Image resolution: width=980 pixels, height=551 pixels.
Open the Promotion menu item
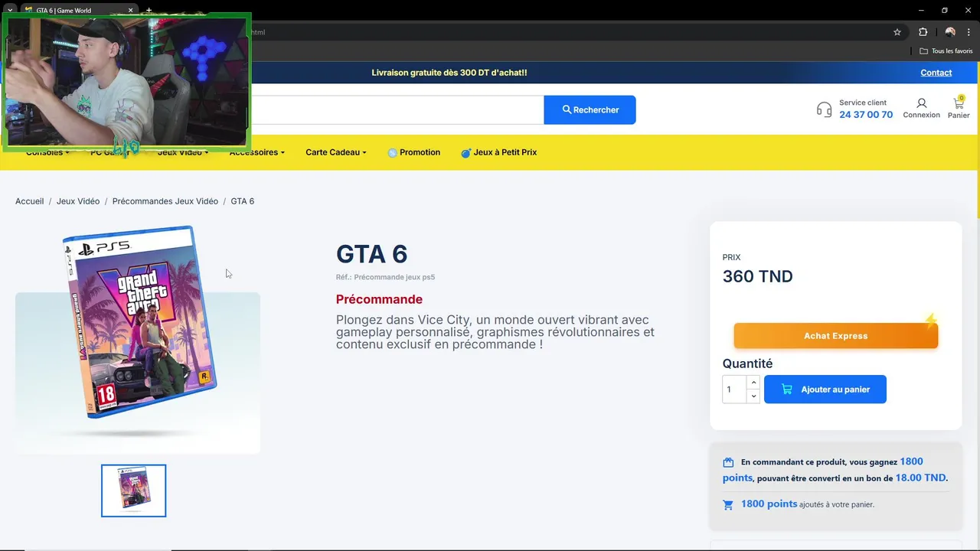[x=413, y=152]
